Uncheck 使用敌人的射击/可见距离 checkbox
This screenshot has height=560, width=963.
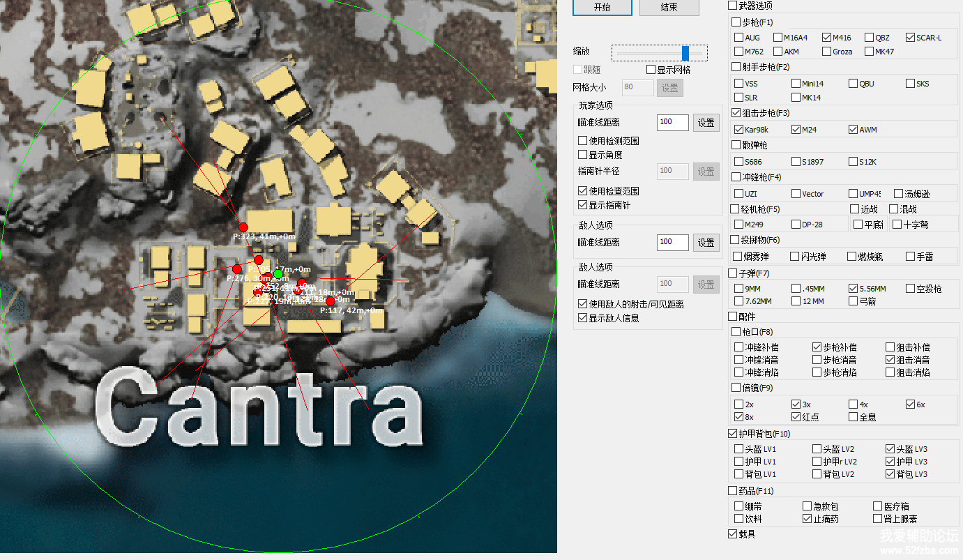click(x=583, y=304)
